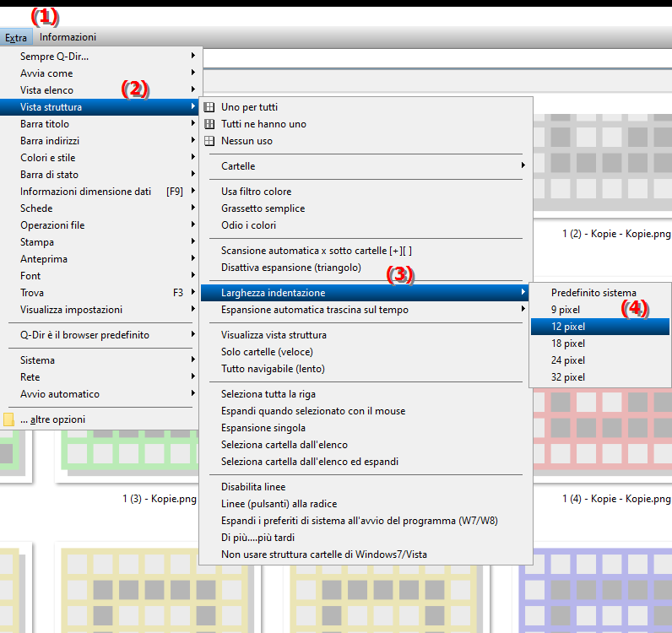
Task: Click the 'Nessun uso' layout icon
Action: pyautogui.click(x=209, y=141)
